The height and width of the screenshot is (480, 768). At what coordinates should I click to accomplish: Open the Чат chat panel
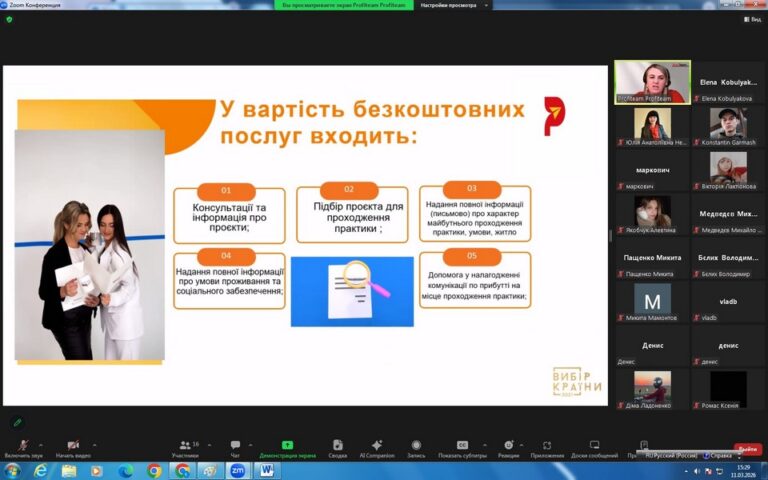coord(235,447)
